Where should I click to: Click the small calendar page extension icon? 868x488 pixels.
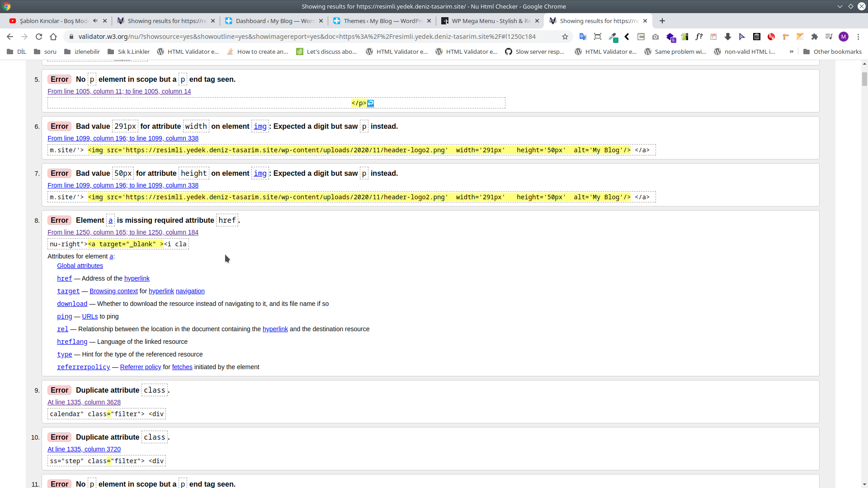(x=713, y=37)
